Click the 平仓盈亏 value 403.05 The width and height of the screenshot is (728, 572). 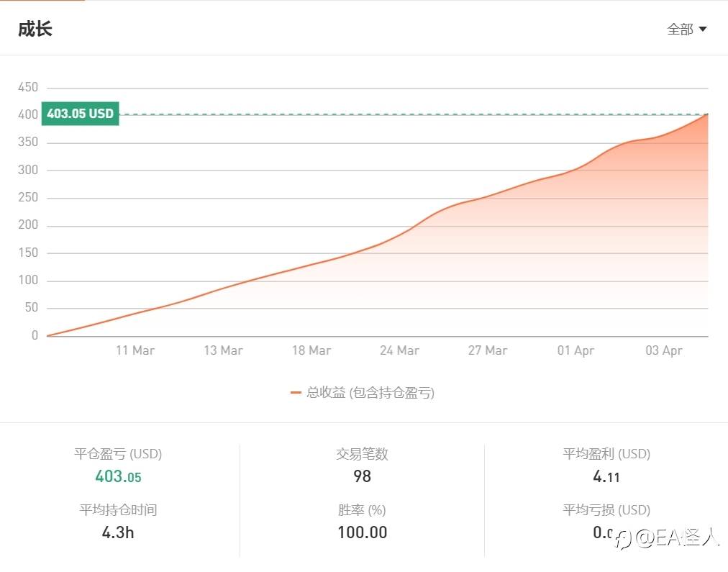pos(118,476)
